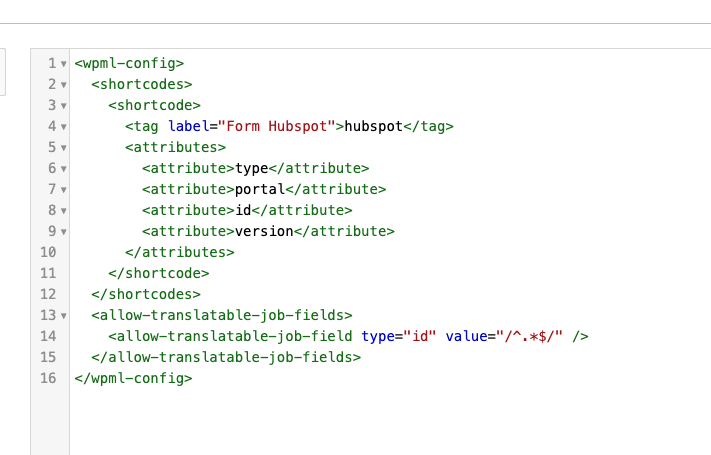The width and height of the screenshot is (711, 455).
Task: Click the word hubspot inside tag element
Action: click(x=374, y=126)
